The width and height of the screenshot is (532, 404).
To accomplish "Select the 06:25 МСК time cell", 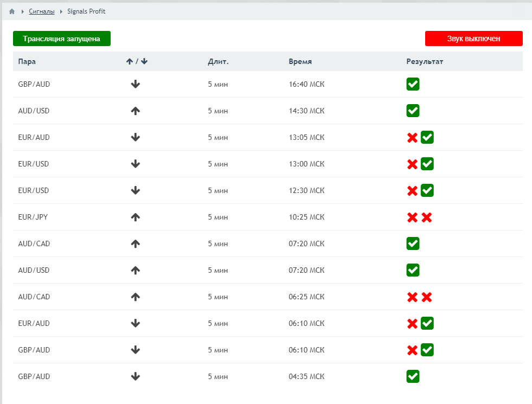I will (306, 297).
